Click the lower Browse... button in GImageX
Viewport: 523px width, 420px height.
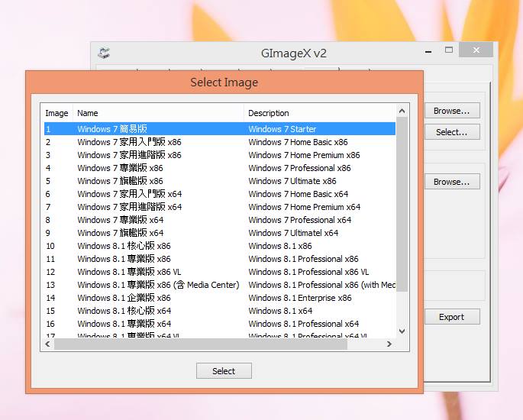[452, 182]
